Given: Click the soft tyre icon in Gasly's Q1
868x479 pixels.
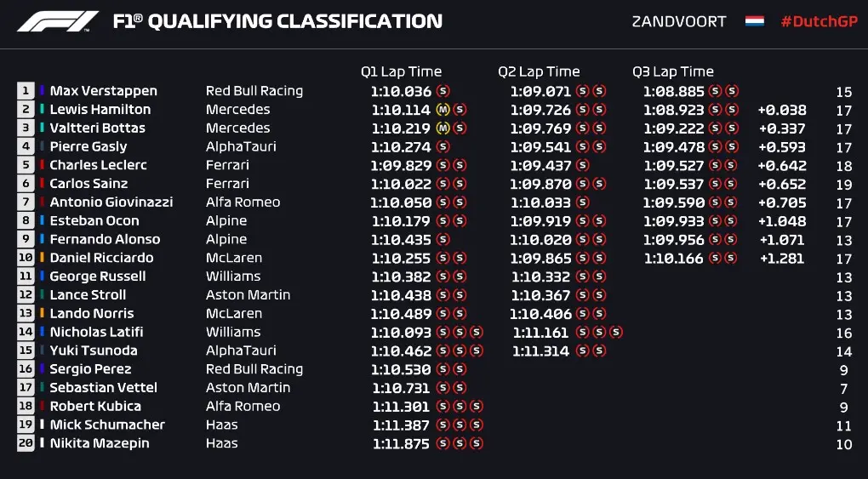Looking at the screenshot, I should [443, 147].
